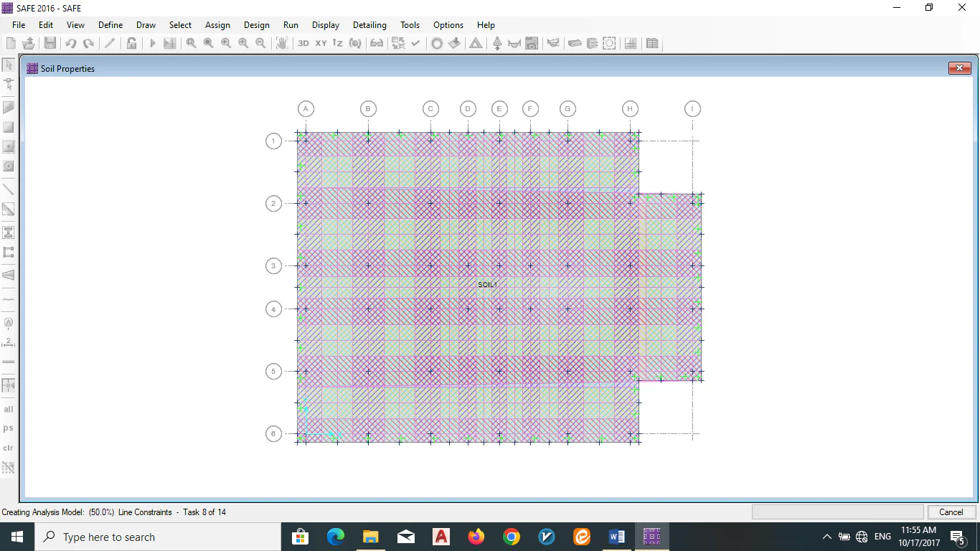Viewport: 980px width, 551px height.
Task: Click the XY plan view icon
Action: coord(321,43)
